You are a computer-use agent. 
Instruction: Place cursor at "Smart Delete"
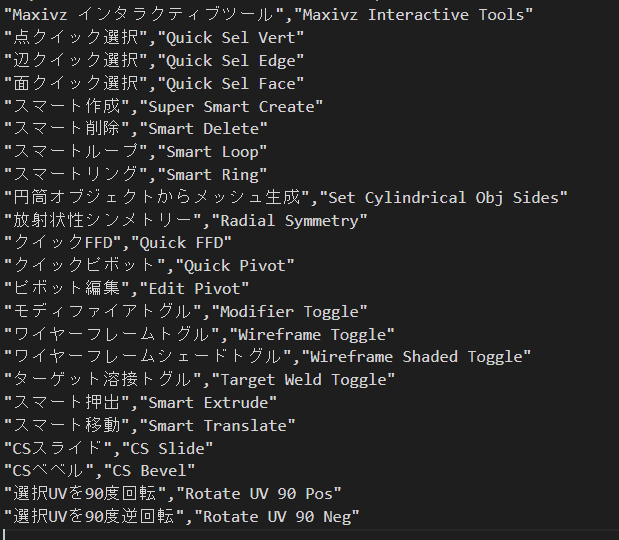(203, 129)
